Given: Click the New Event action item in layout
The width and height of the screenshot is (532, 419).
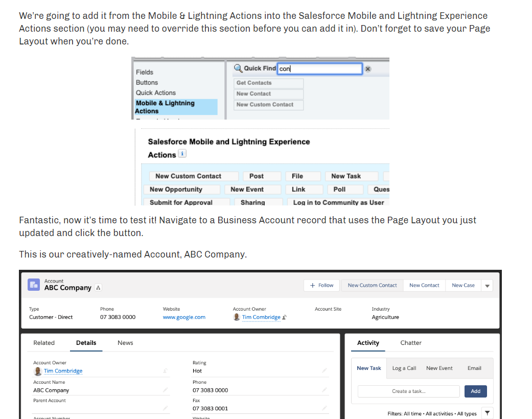Looking at the screenshot, I should pos(253,189).
